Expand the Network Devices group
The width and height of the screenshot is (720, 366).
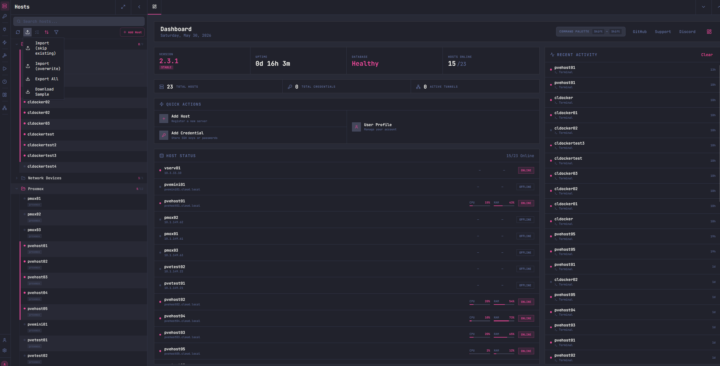click(x=17, y=178)
